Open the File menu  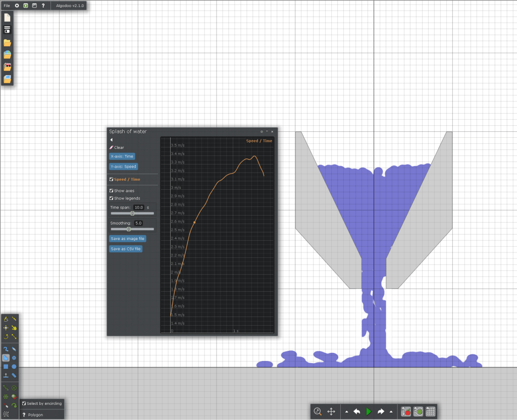tap(7, 5)
